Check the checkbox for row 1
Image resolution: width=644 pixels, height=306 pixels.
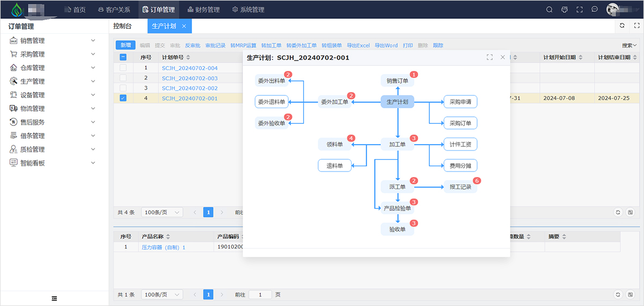(123, 68)
